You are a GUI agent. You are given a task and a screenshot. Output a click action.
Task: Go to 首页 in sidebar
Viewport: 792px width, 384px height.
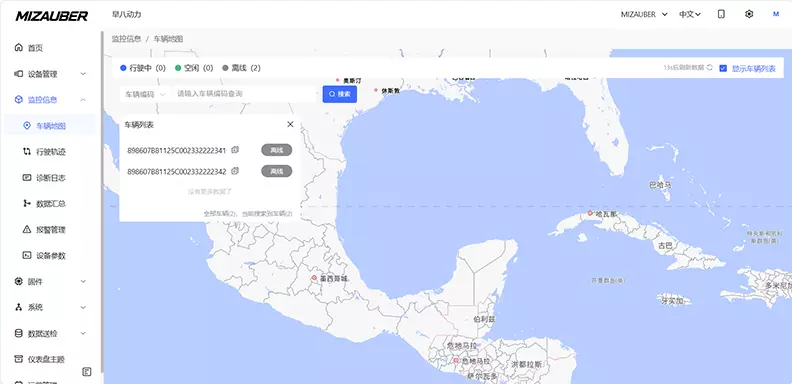[35, 48]
